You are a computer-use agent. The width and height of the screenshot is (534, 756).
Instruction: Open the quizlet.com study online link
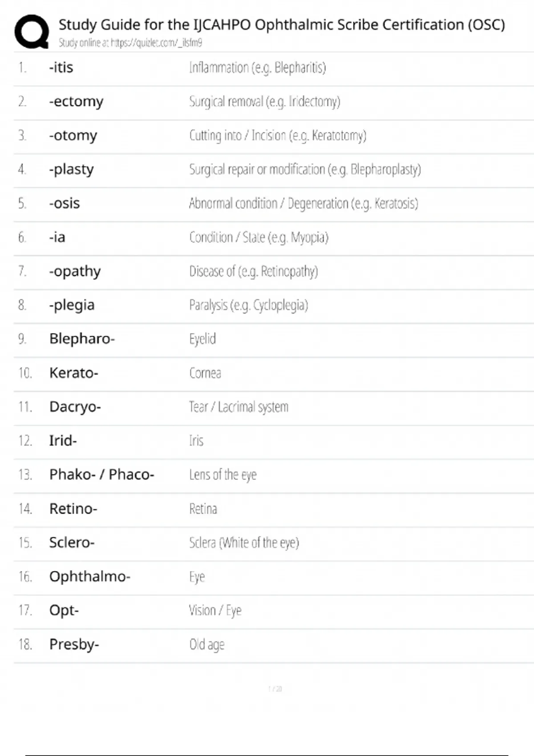tap(130, 43)
